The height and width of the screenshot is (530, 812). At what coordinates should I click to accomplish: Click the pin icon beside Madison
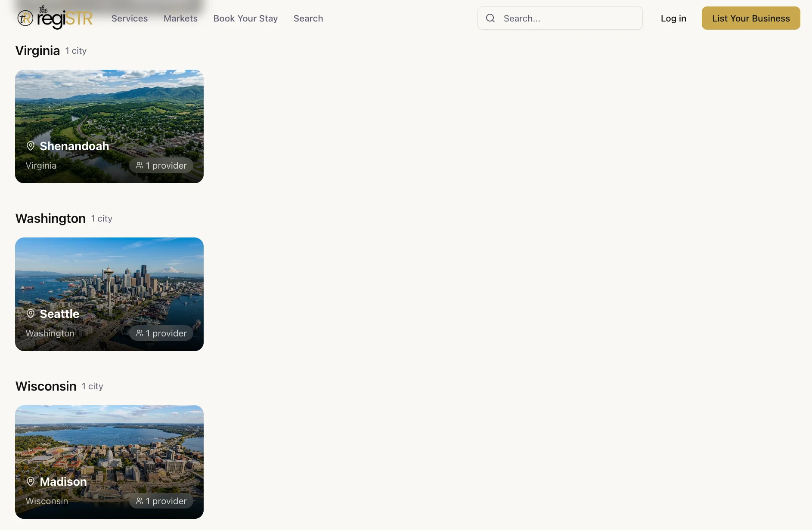(x=31, y=481)
